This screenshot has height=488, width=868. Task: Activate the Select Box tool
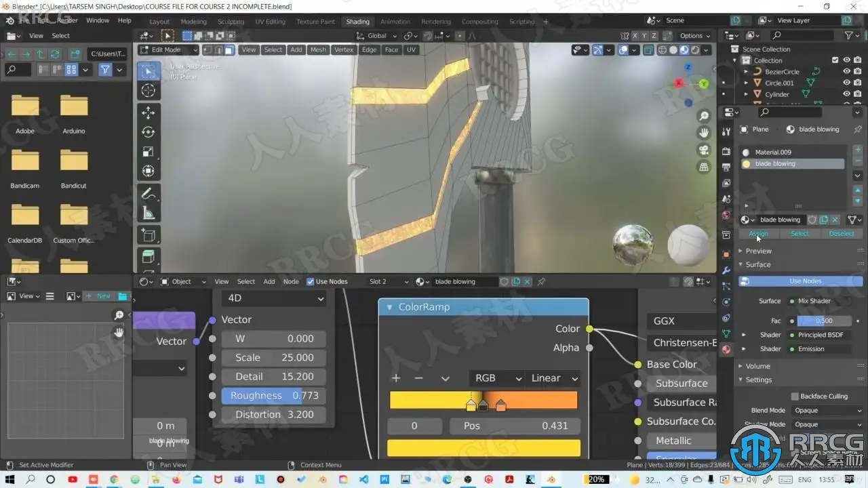click(x=149, y=70)
